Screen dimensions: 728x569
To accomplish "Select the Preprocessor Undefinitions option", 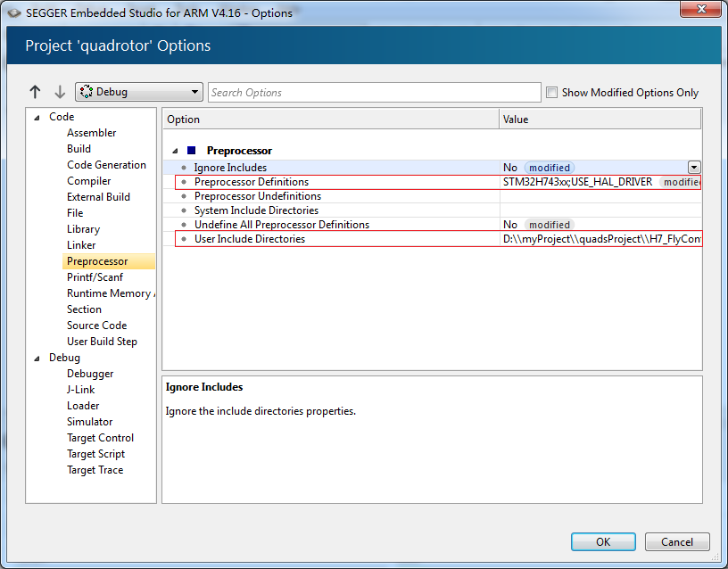I will (258, 196).
